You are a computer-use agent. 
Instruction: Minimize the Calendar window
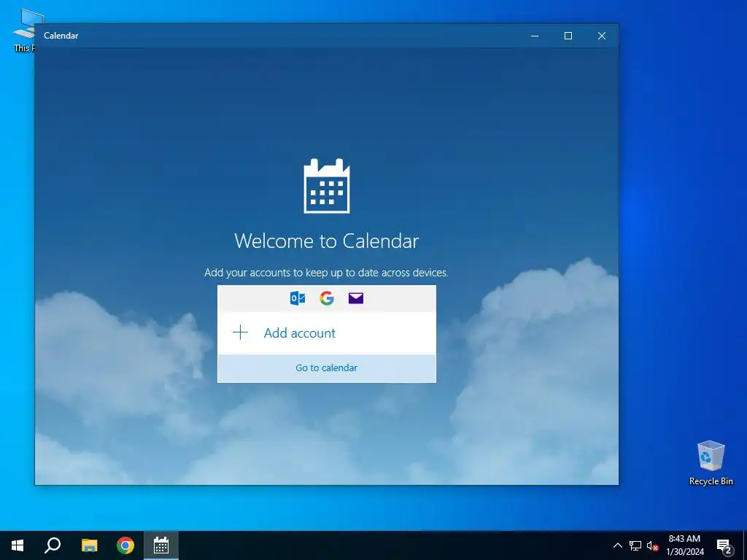535,36
